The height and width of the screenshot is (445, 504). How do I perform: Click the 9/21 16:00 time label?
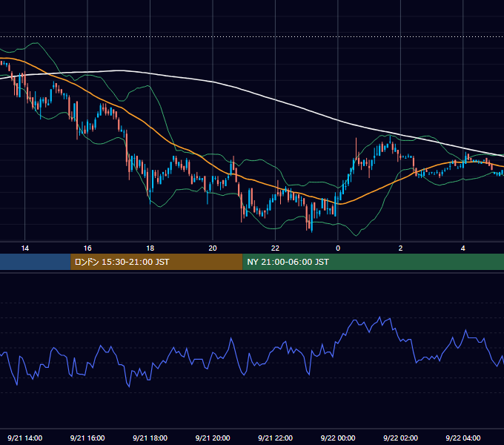pos(87,438)
